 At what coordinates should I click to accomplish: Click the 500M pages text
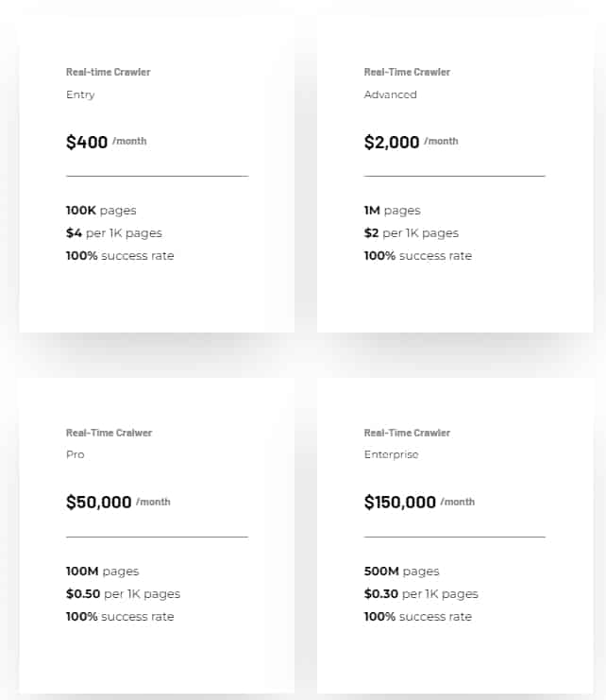(401, 571)
